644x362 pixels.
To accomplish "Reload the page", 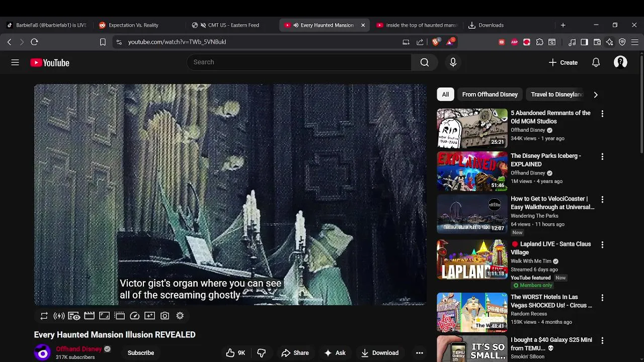I will click(34, 42).
